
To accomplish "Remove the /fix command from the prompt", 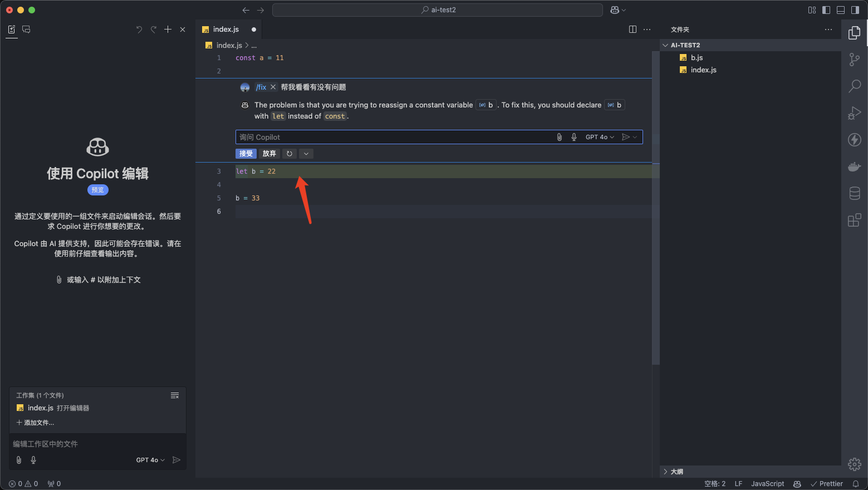I will (x=273, y=87).
